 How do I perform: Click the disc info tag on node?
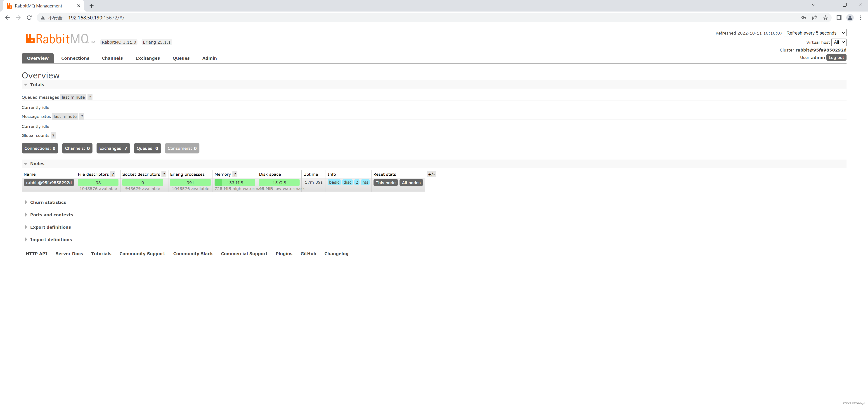(347, 183)
